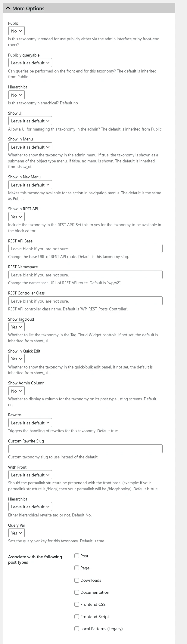
Task: Open the Show in Quick Edit dropdown
Action: click(16, 359)
